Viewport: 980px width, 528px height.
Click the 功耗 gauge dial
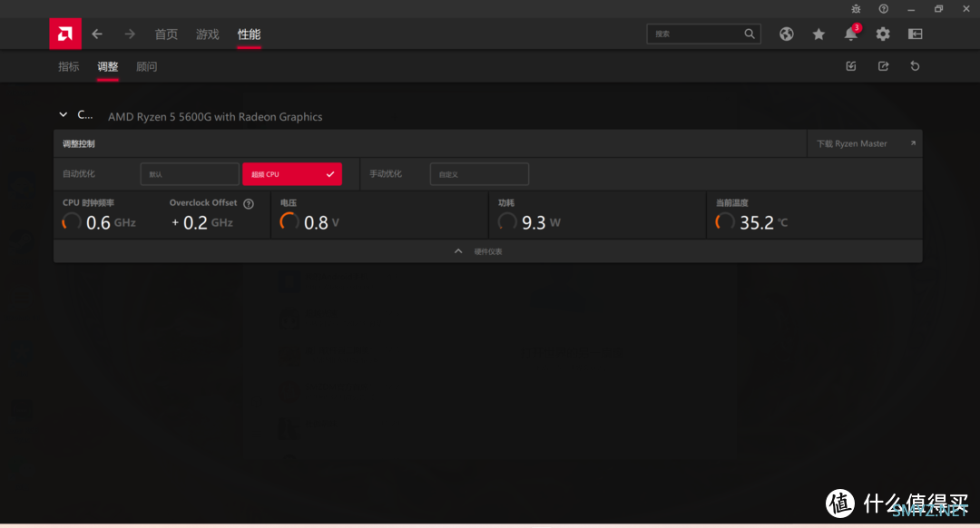click(x=507, y=222)
